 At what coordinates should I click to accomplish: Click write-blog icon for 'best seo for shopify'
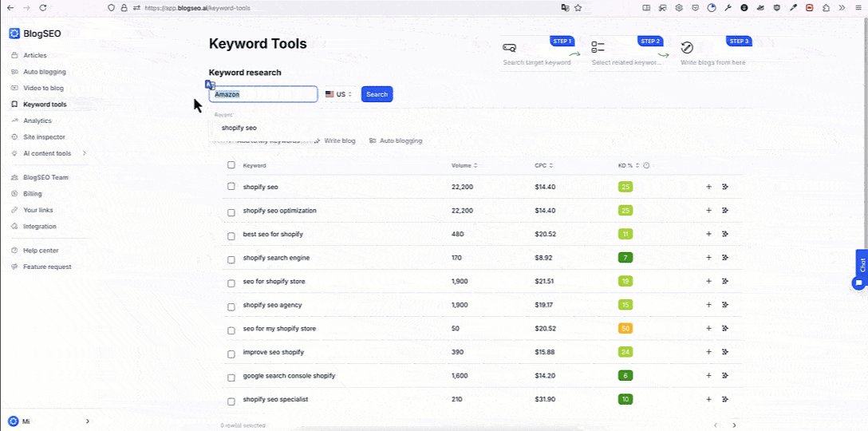(x=725, y=234)
